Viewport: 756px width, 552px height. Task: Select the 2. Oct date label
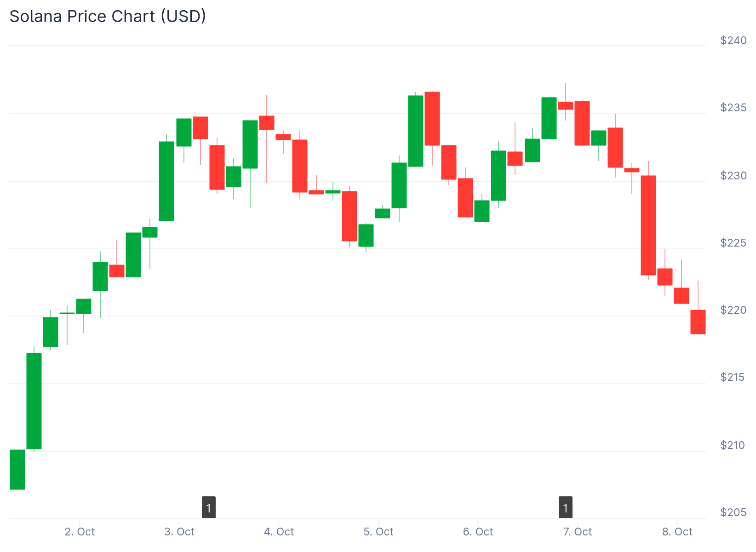80,532
